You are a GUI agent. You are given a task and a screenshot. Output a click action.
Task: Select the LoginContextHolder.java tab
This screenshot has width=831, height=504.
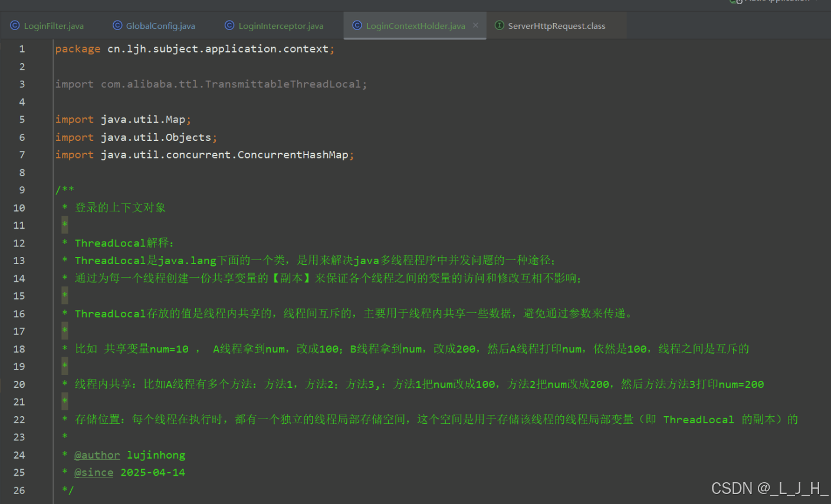point(415,26)
